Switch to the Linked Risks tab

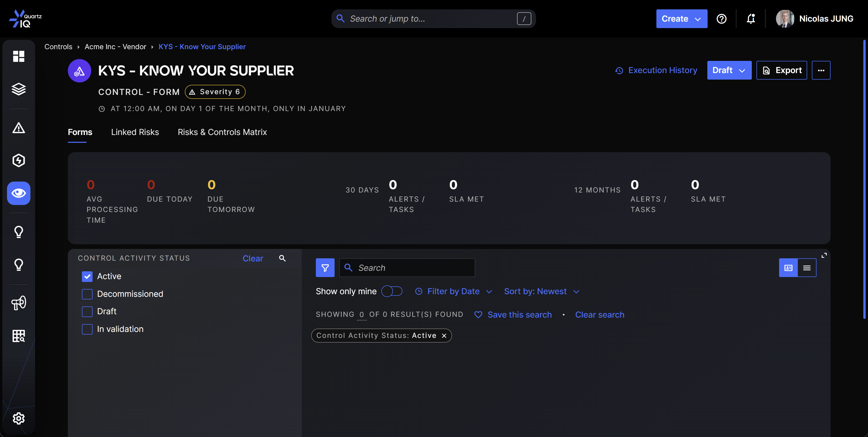click(x=135, y=132)
